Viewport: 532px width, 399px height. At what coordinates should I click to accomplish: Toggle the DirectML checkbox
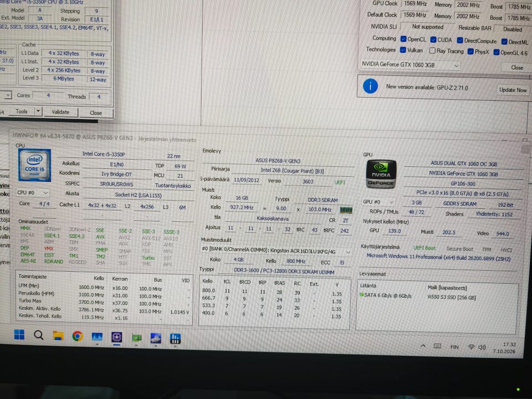click(x=504, y=42)
